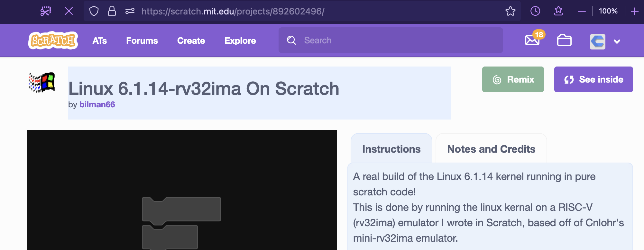
Task: Select the Instructions tab
Action: click(x=391, y=149)
